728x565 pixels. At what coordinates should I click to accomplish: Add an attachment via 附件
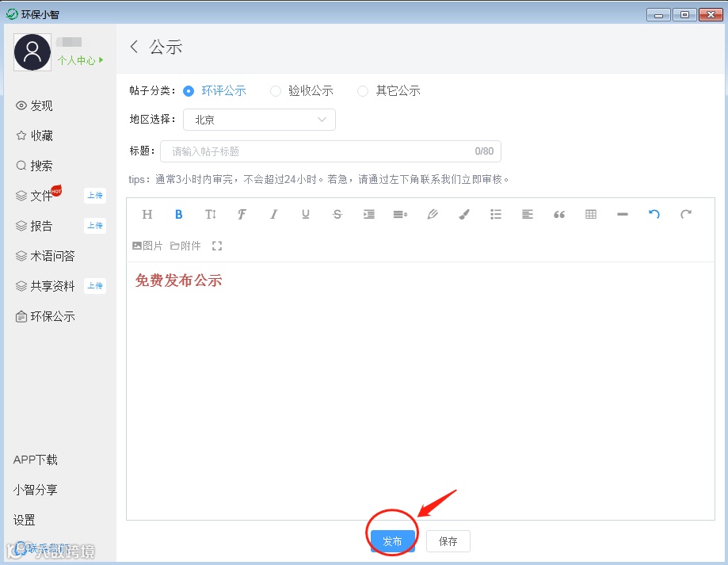tap(185, 246)
